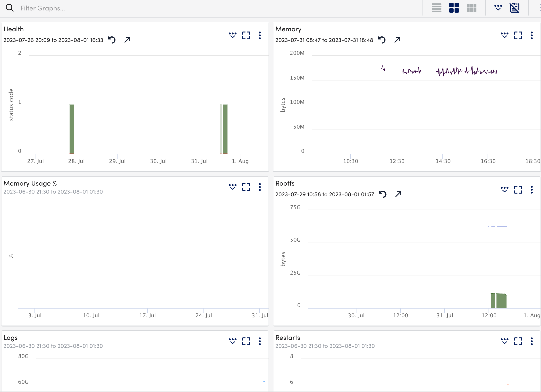Click Health bar near 28. Jul

(72, 129)
